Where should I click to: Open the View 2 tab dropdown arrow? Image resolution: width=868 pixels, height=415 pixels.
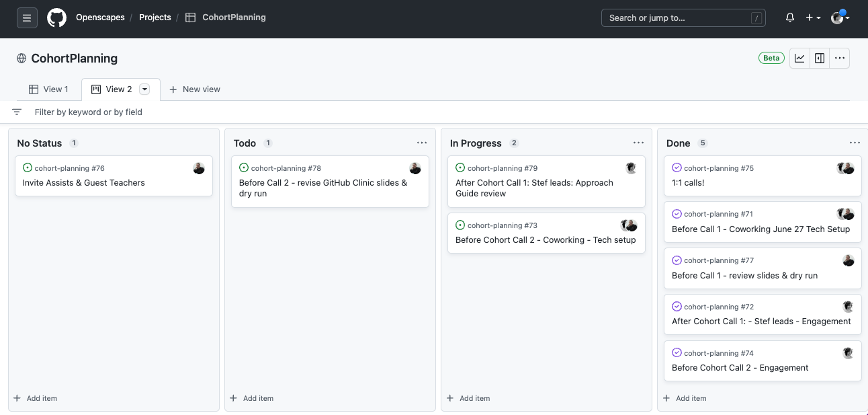[144, 89]
